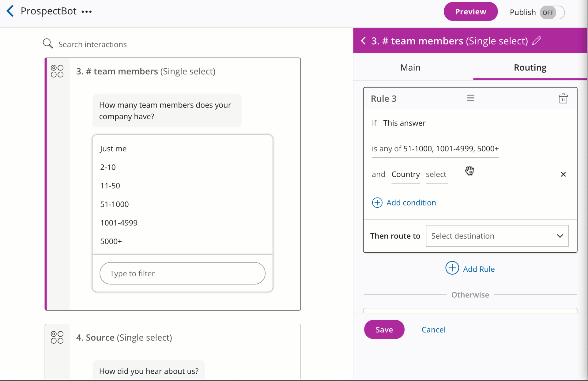Click the pencil icon to rename interaction
The height and width of the screenshot is (381, 588).
pos(537,41)
